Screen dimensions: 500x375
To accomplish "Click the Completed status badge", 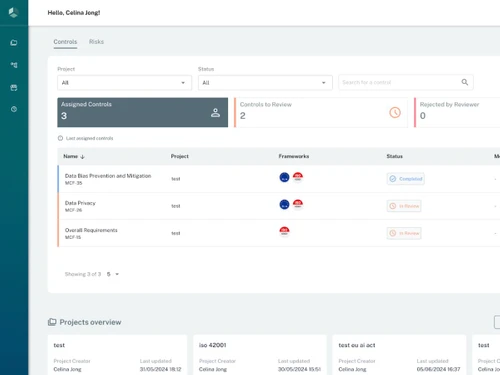I will pyautogui.click(x=406, y=179).
